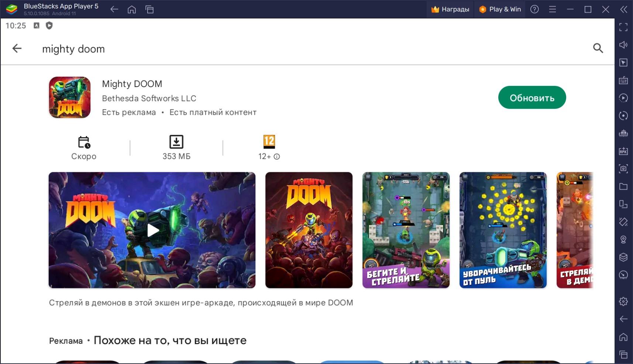Click the Android back arrow in sidebar
The image size is (633, 364).
(623, 319)
